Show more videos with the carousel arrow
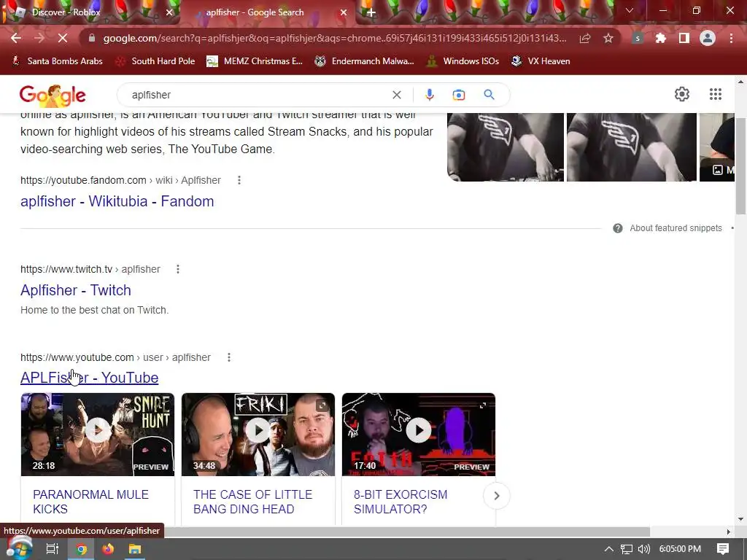The height and width of the screenshot is (560, 747). [496, 496]
